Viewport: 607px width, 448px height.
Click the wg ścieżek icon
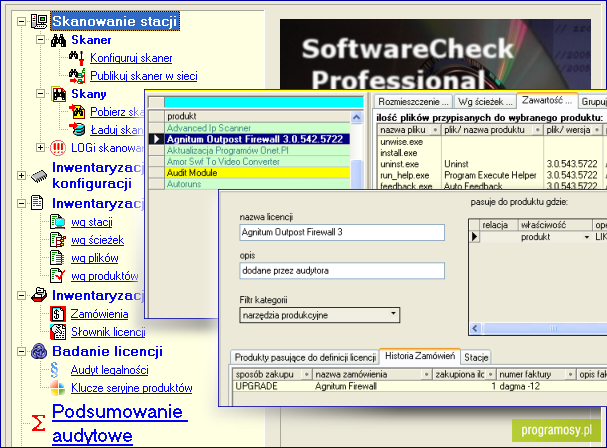click(x=58, y=240)
